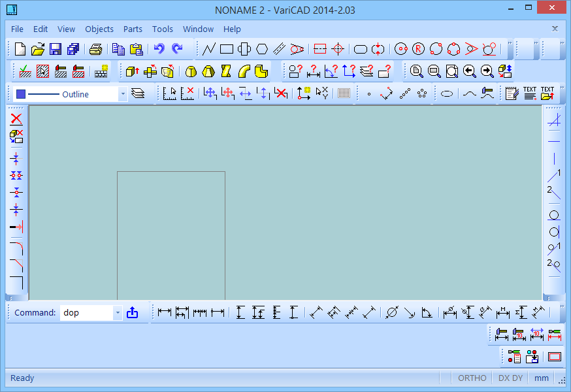
Task: Select the rectangle drawing tool
Action: (x=227, y=49)
